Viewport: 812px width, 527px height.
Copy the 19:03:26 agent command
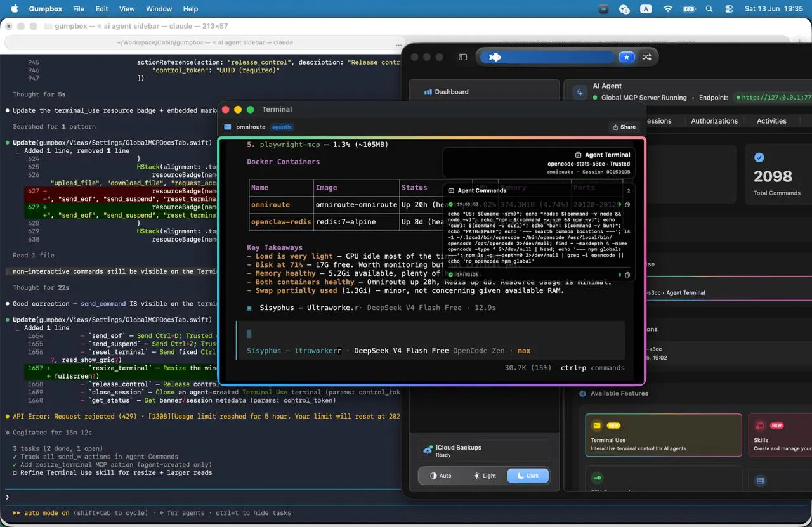click(x=627, y=275)
